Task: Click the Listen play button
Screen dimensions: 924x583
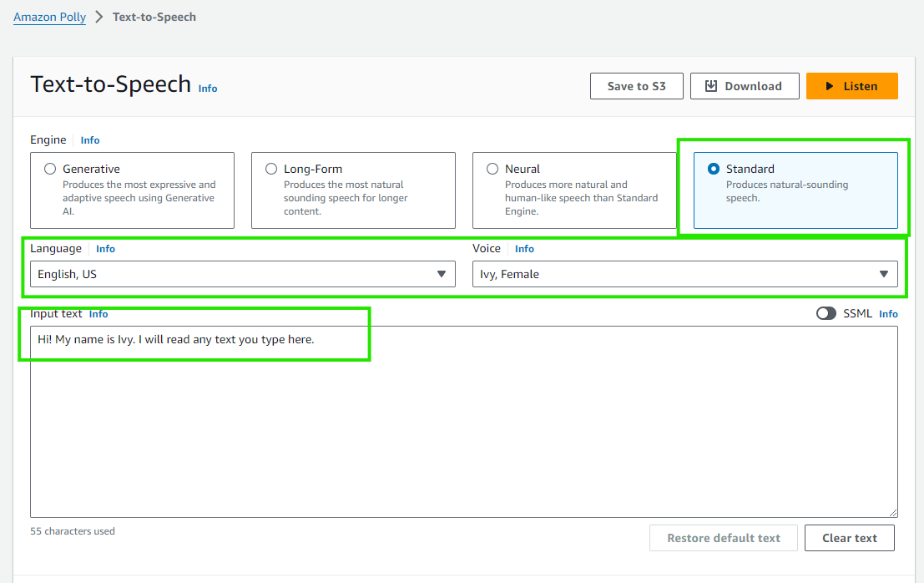Action: pos(851,86)
